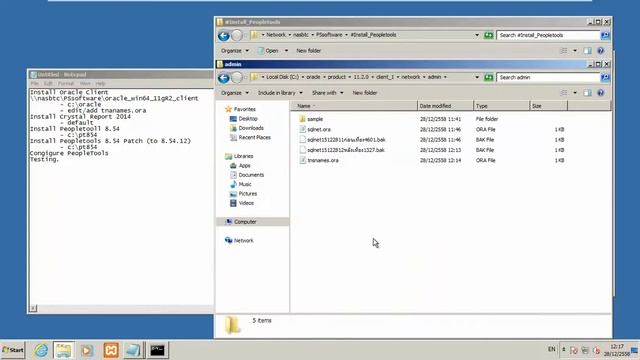The width and height of the screenshot is (640, 360).
Task: Select the tnsnames.ora file icon
Action: pyautogui.click(x=302, y=160)
